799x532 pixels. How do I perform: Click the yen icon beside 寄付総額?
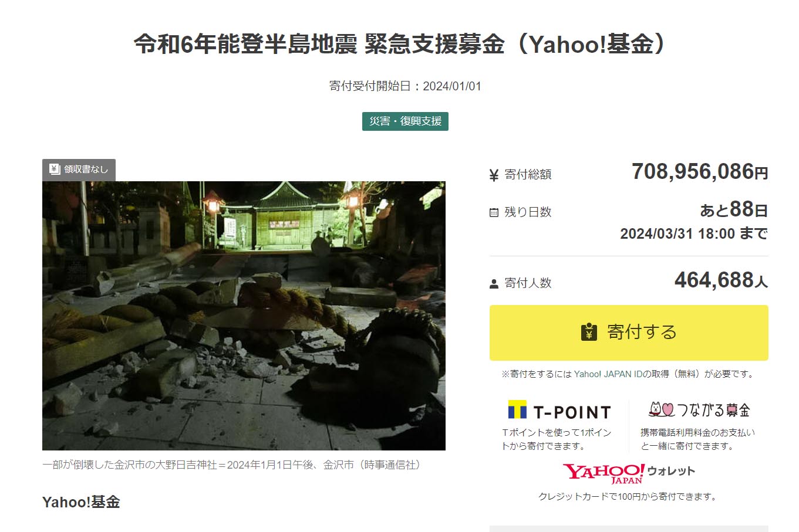pyautogui.click(x=494, y=175)
